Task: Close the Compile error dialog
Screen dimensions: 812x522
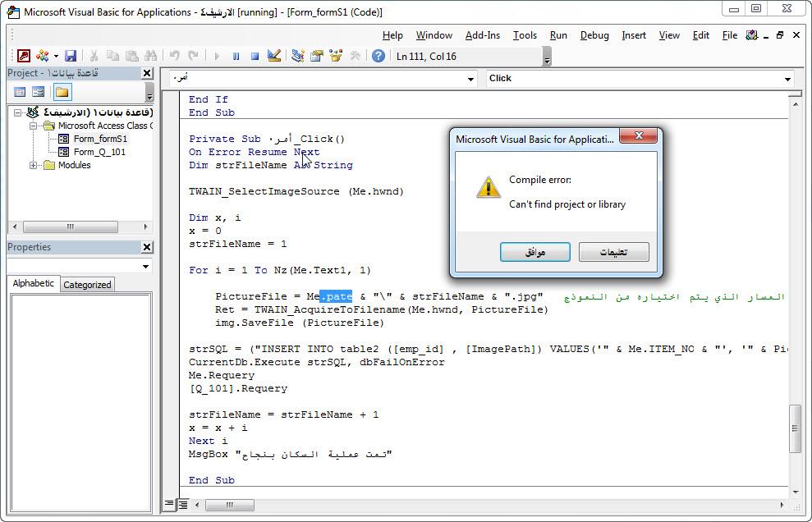Action: click(x=638, y=136)
